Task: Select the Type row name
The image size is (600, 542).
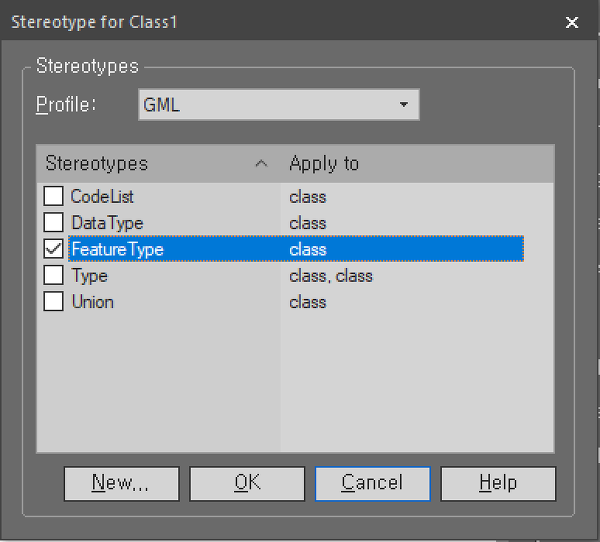Action: coord(90,276)
